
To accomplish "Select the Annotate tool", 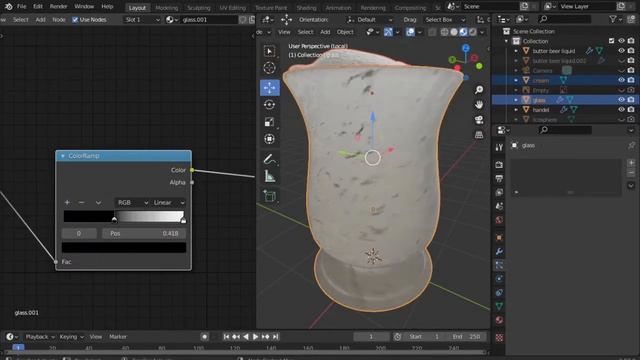I will point(269,159).
